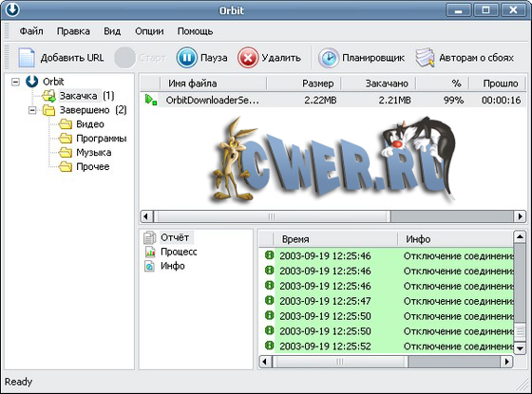
Task: Open the Опции menu
Action: tap(149, 31)
